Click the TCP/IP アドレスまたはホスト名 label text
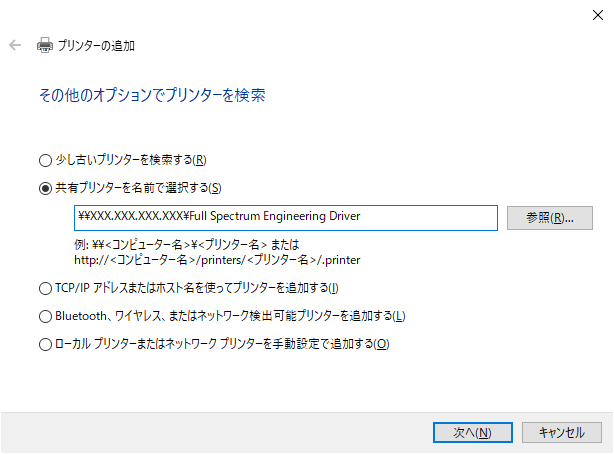Image resolution: width=614 pixels, height=454 pixels. 197,288
